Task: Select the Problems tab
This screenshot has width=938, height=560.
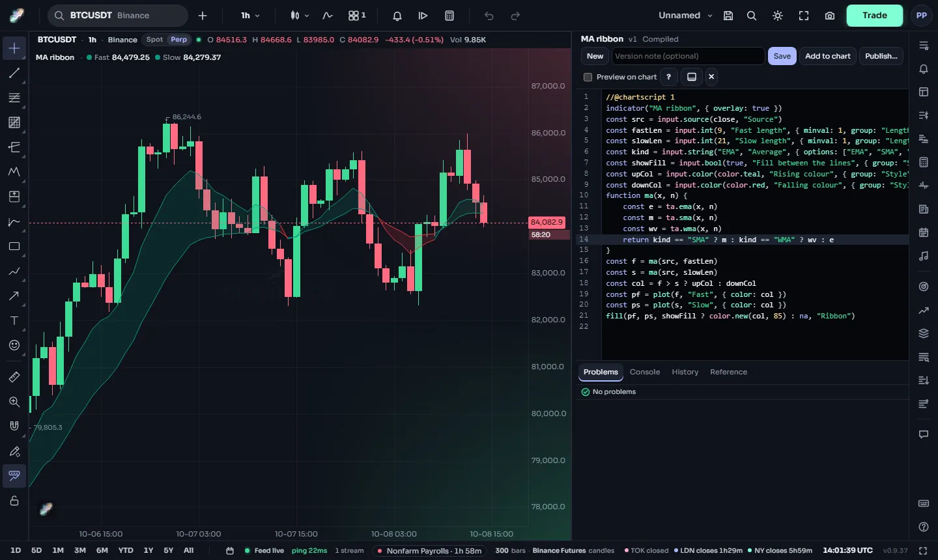Action: 601,372
